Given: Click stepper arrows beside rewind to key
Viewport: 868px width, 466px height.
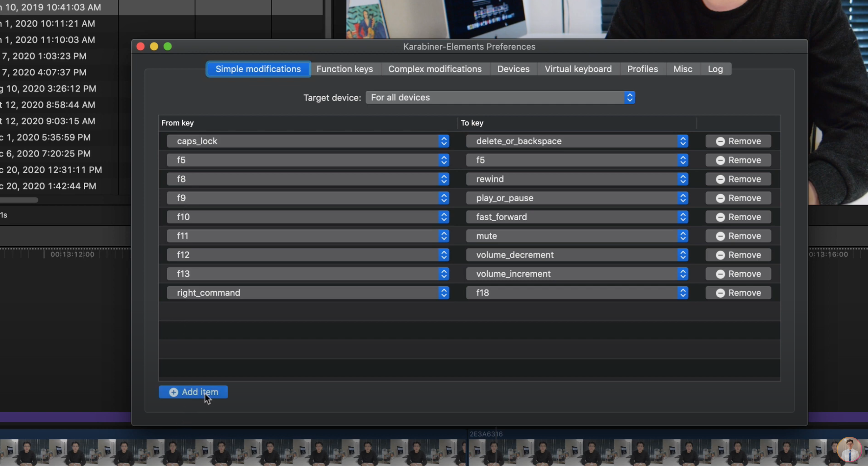Looking at the screenshot, I should 683,179.
